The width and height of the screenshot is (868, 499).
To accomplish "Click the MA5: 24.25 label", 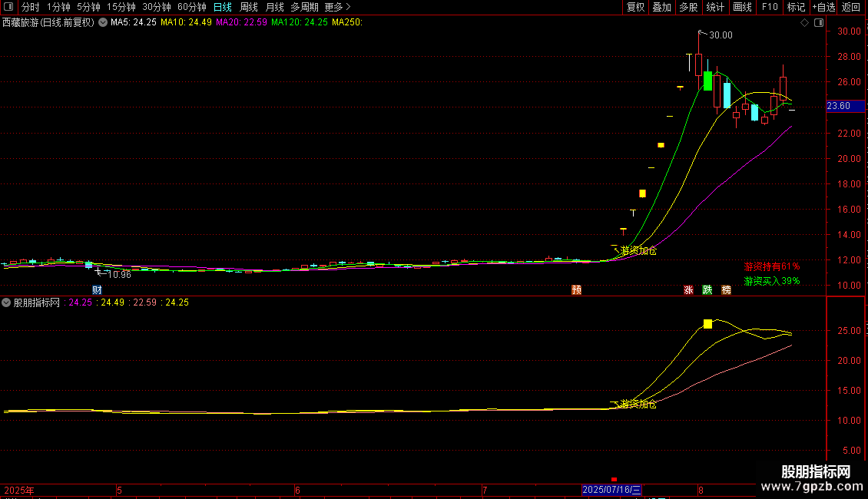I will tap(134, 23).
